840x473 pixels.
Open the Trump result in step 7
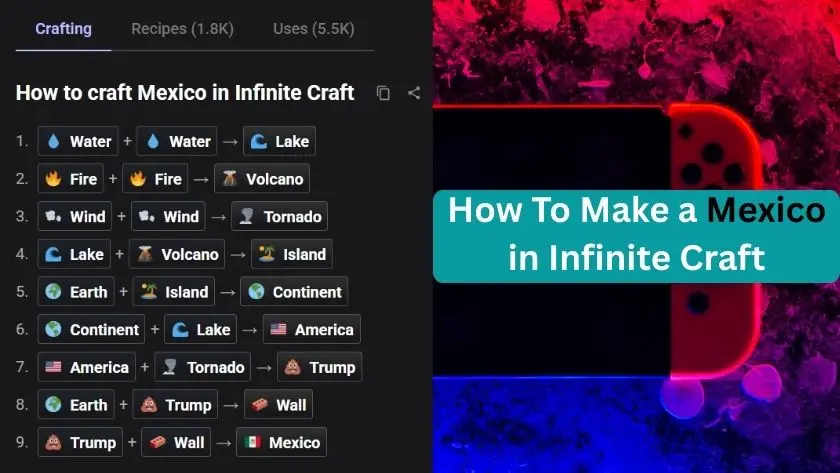320,367
